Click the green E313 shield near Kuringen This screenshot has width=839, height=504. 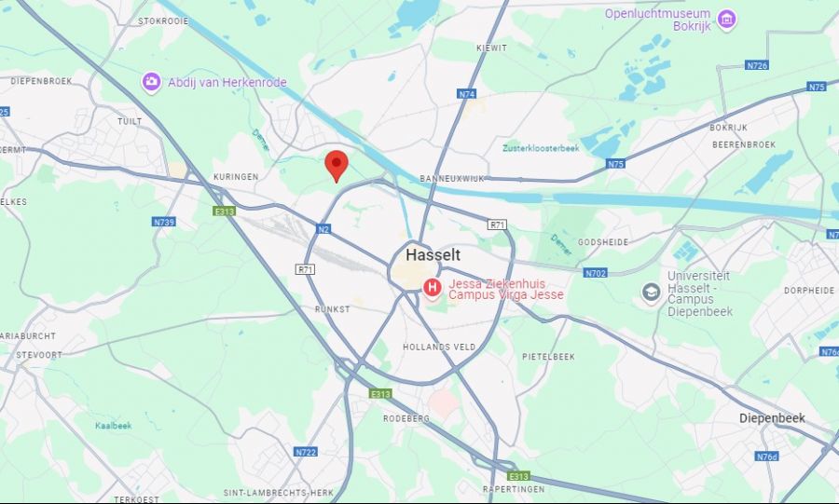pyautogui.click(x=224, y=211)
